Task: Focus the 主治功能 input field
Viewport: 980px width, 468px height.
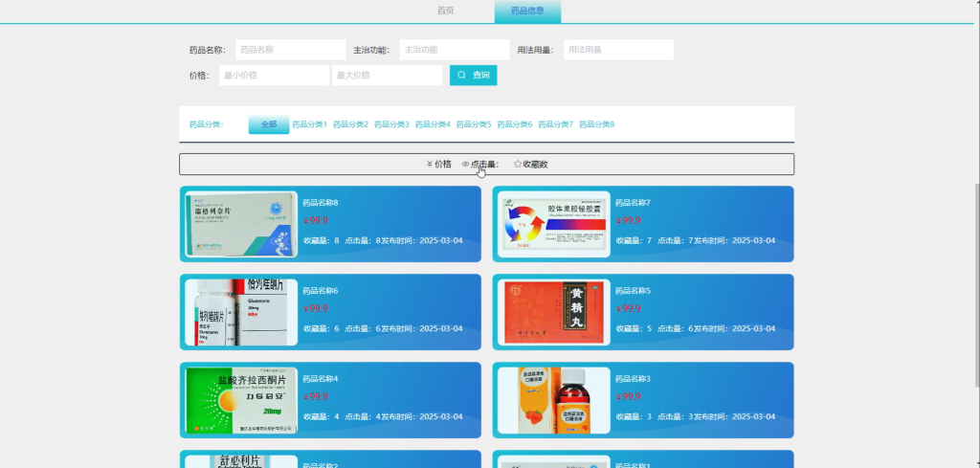Action: click(455, 50)
